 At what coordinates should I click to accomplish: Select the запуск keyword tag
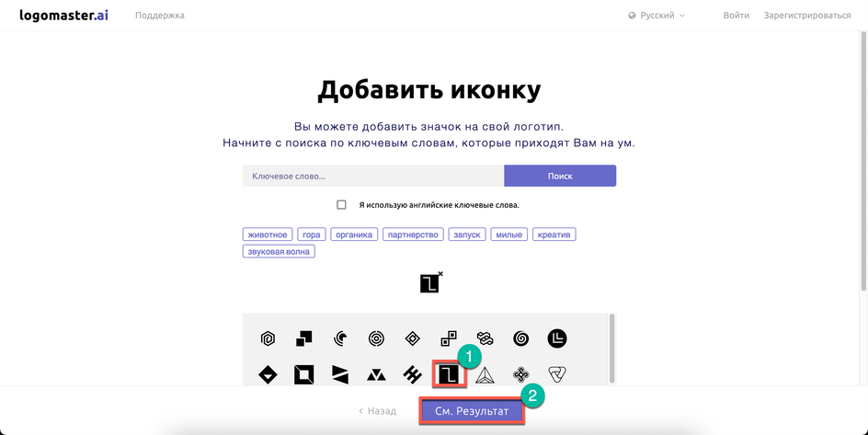tap(467, 235)
